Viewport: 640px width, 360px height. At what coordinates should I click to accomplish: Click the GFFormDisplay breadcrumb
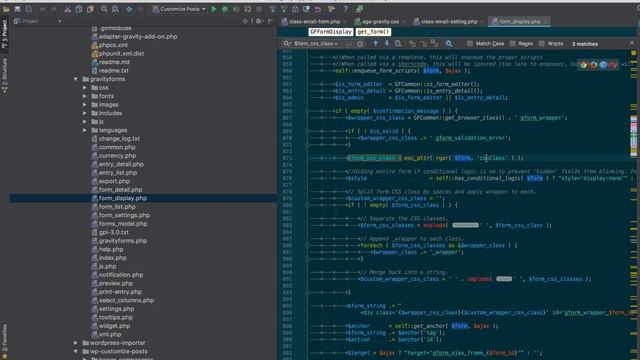coord(330,32)
